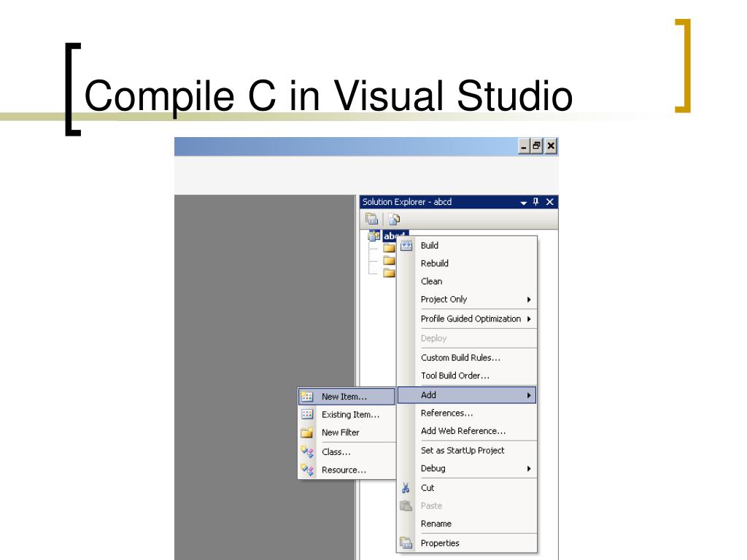Viewport: 747px width, 560px height.
Task: Select Rebuild from the context menu
Action: click(x=467, y=263)
